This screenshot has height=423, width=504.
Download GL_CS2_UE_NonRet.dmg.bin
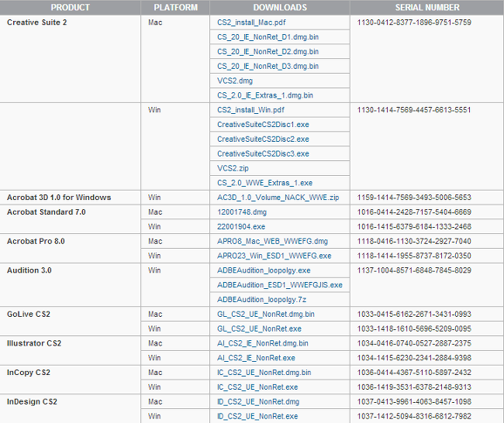tap(265, 314)
